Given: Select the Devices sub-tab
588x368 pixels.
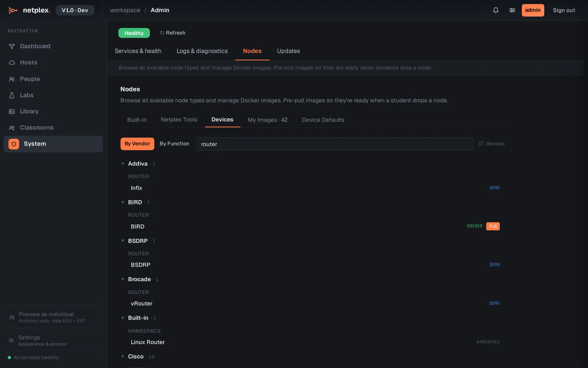Looking at the screenshot, I should (x=222, y=120).
